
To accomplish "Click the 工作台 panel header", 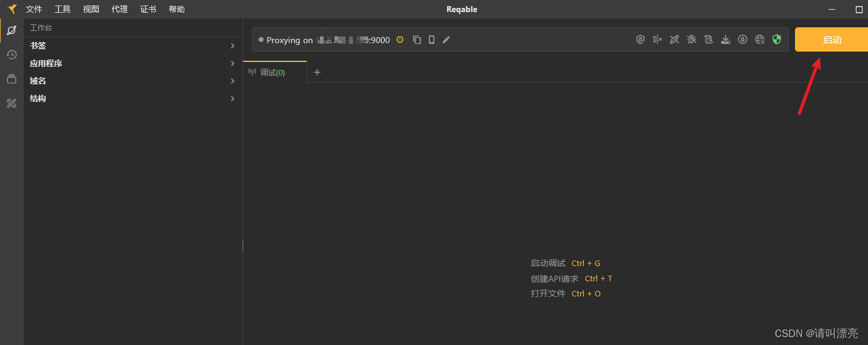I will [x=41, y=28].
